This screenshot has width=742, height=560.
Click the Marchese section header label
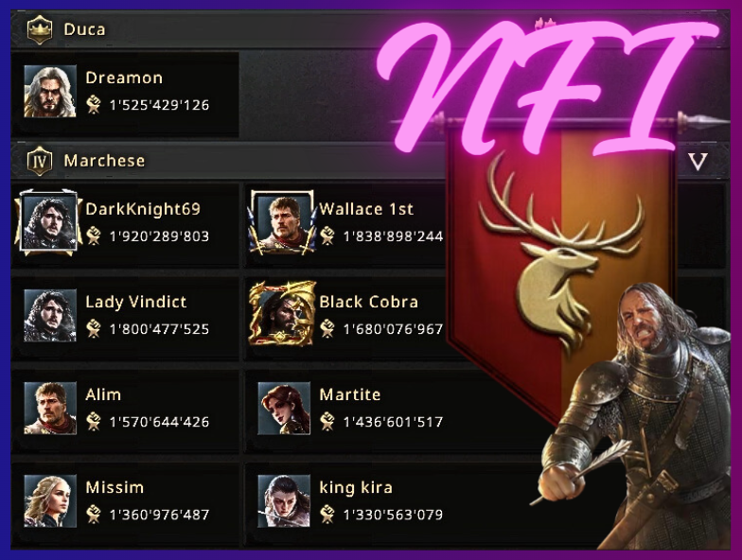(x=104, y=161)
